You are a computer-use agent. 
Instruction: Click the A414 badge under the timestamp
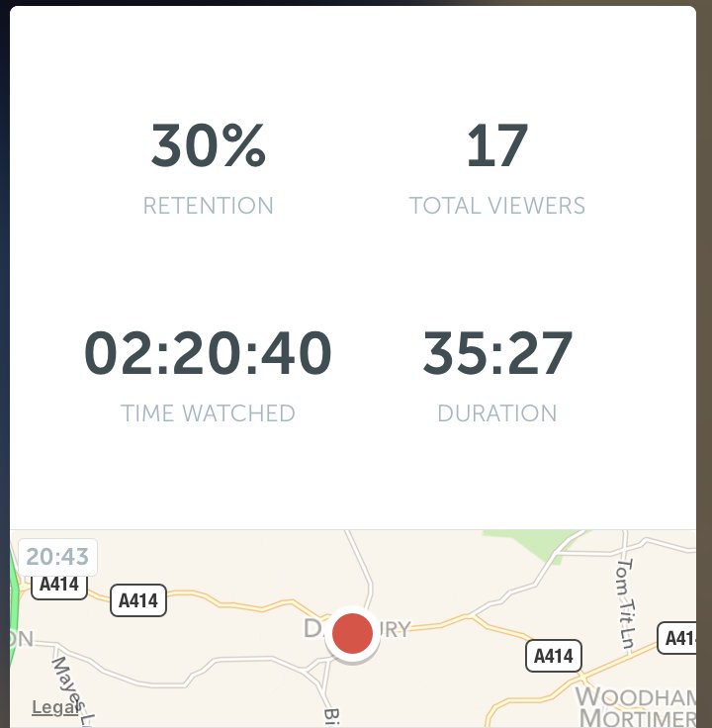pos(59,587)
